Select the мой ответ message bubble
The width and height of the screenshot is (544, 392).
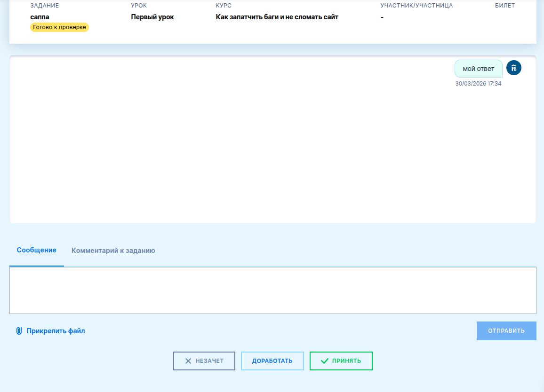(x=478, y=69)
